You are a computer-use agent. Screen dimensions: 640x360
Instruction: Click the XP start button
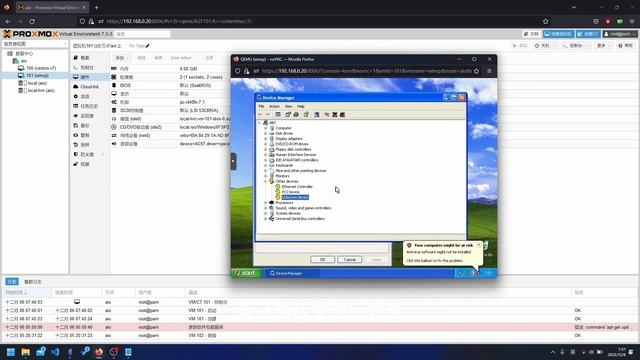246,273
